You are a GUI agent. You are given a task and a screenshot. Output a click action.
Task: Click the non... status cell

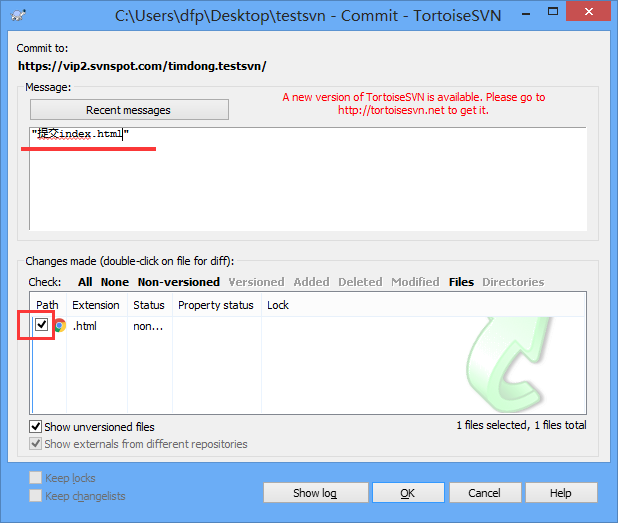click(x=148, y=326)
